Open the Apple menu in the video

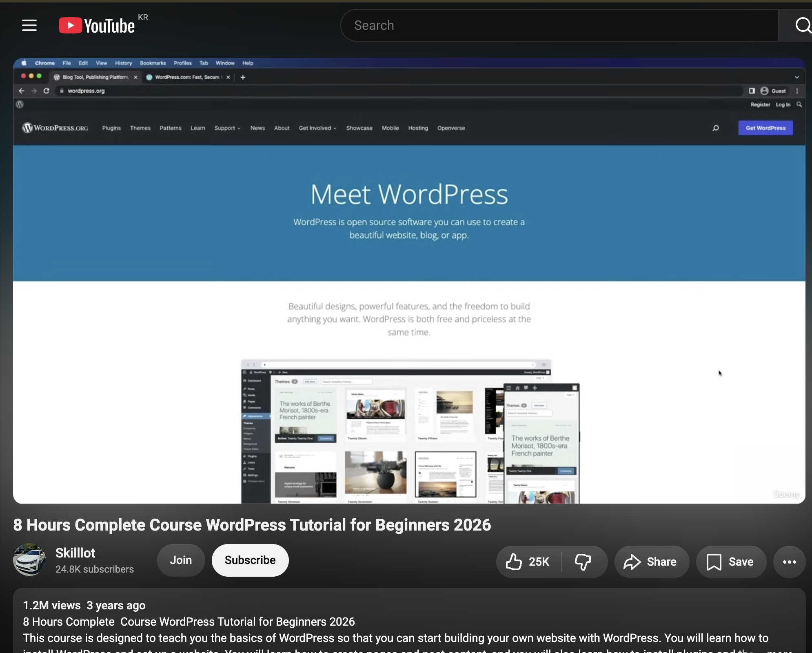coord(24,63)
